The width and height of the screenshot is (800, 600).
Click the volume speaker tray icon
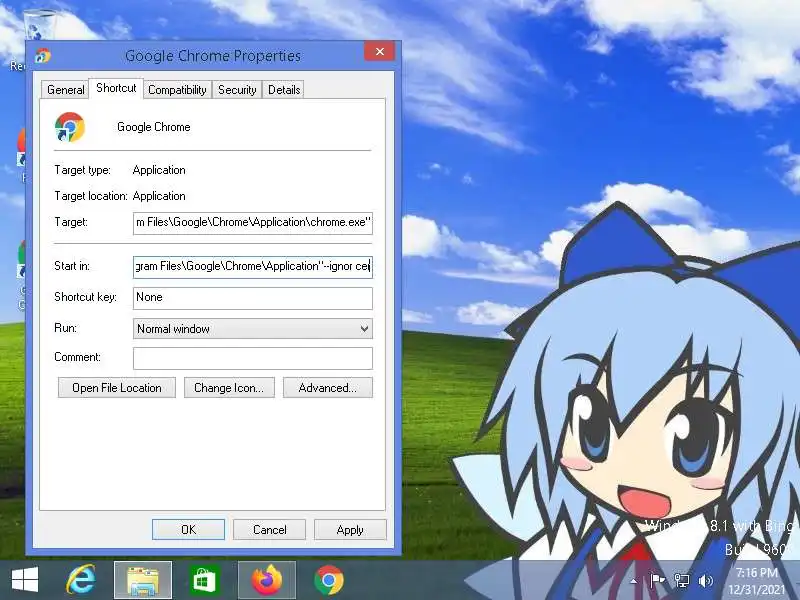click(x=706, y=581)
